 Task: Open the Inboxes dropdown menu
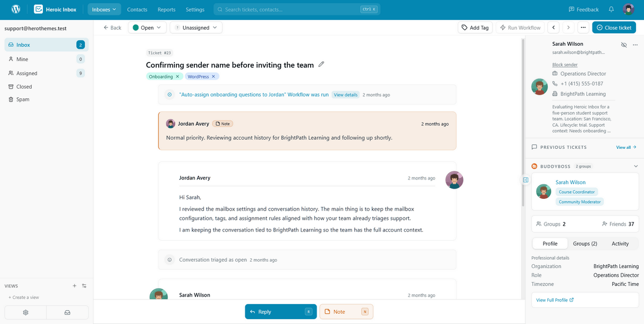pyautogui.click(x=104, y=9)
